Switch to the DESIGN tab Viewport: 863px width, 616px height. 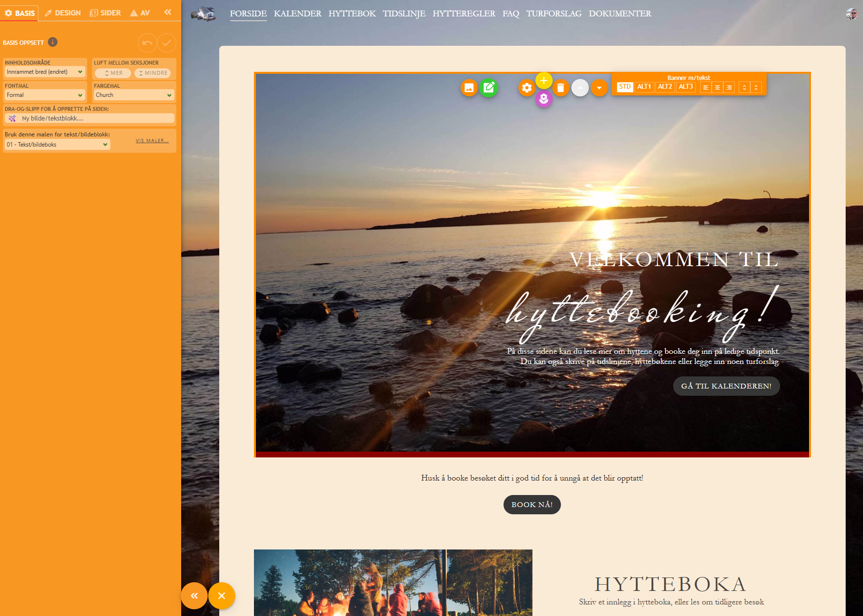click(x=63, y=13)
